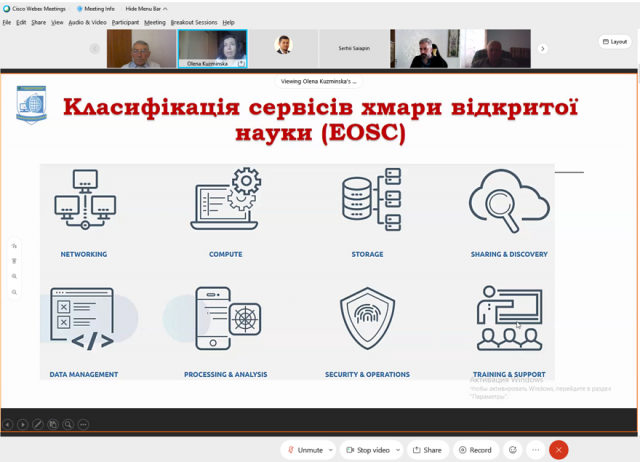Click the university logo on slide
The height and width of the screenshot is (462, 640).
pyautogui.click(x=31, y=104)
